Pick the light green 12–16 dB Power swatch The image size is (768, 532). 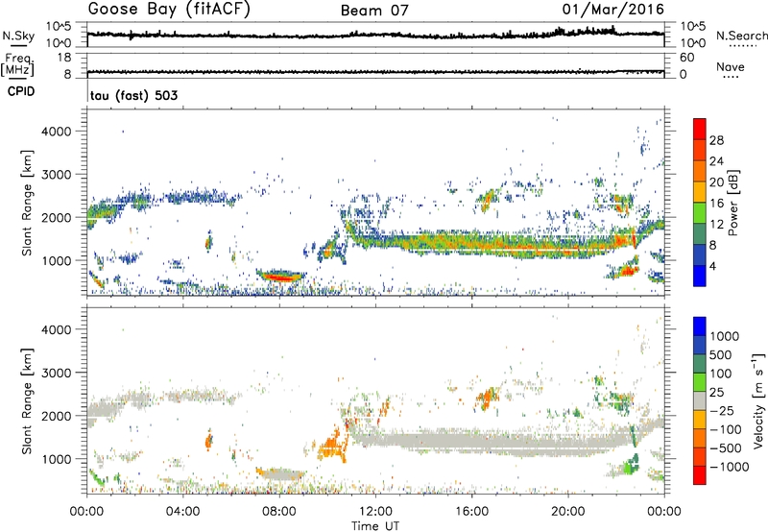click(x=700, y=213)
